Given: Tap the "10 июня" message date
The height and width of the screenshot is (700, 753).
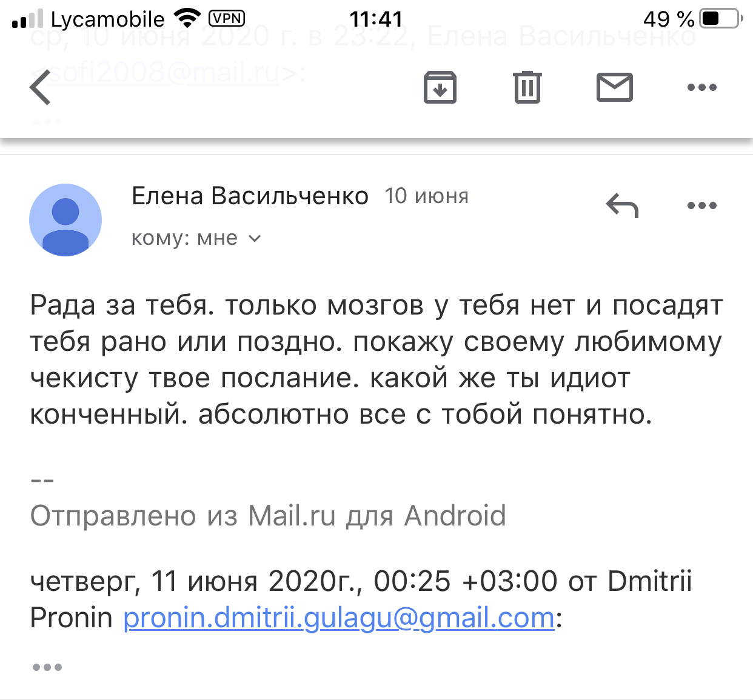Looking at the screenshot, I should 426,196.
